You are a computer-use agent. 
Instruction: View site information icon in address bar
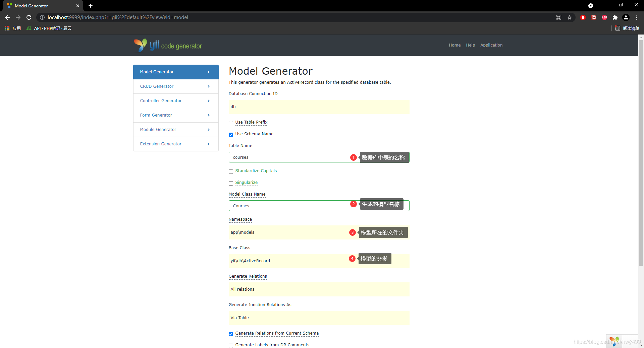[x=42, y=17]
